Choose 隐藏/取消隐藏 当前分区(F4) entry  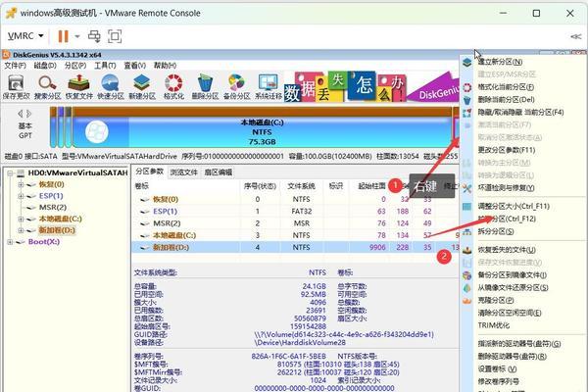pos(522,112)
